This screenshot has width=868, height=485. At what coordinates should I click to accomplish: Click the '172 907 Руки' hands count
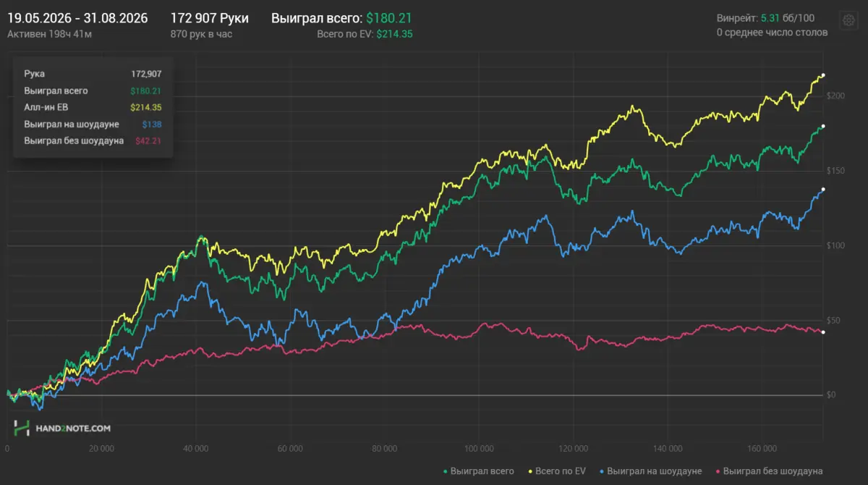tap(209, 18)
